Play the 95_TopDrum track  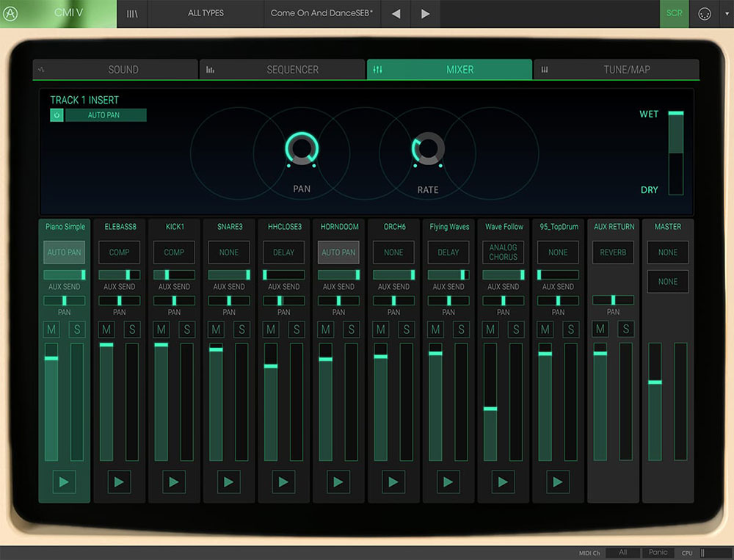pos(558,482)
